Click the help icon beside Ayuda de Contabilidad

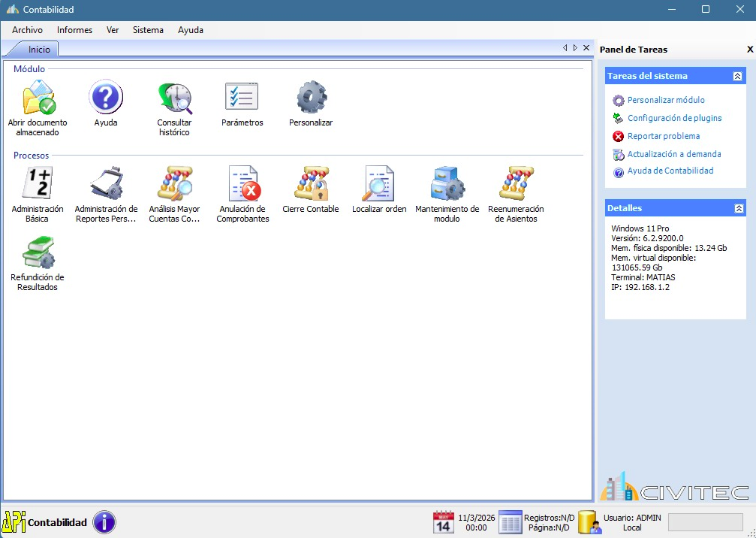pyautogui.click(x=618, y=172)
